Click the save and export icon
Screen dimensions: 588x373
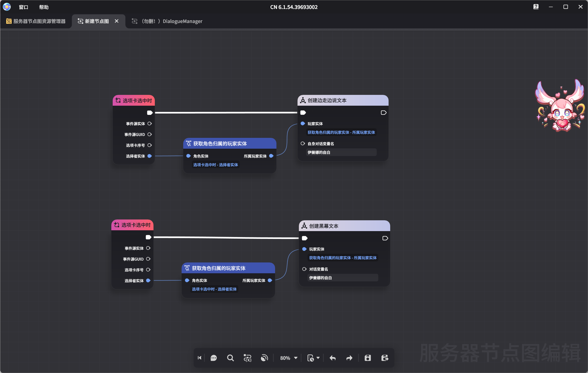point(385,358)
